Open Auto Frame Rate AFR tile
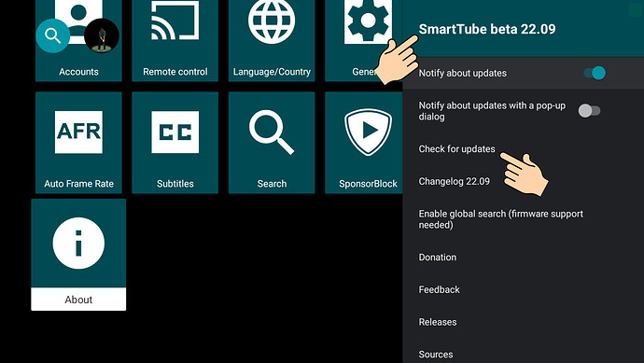 point(78,143)
